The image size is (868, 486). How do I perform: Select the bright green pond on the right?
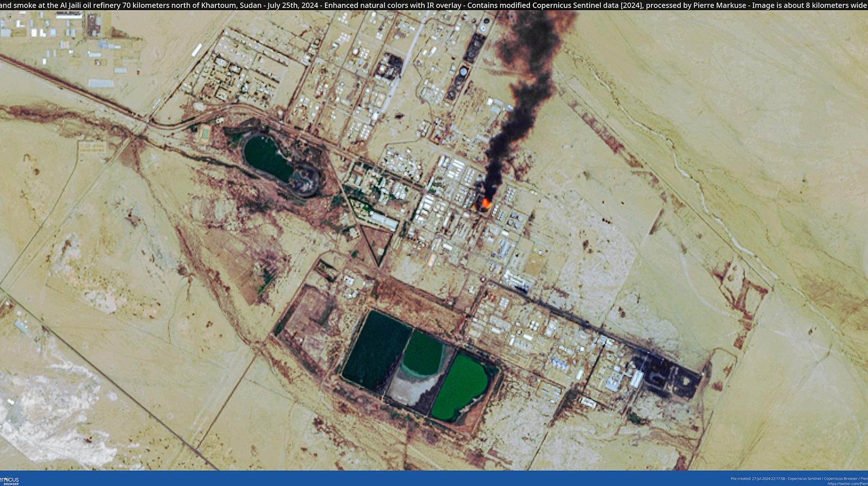click(x=461, y=386)
